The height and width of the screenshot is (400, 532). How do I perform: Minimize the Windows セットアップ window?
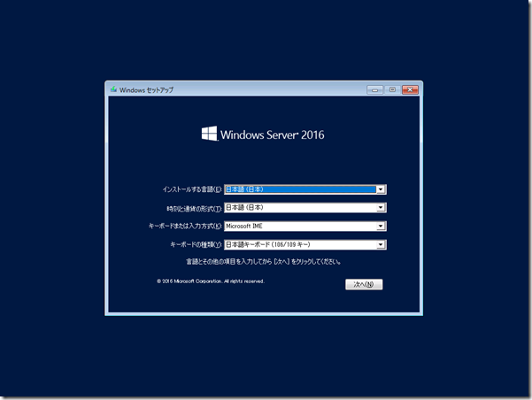tap(374, 89)
